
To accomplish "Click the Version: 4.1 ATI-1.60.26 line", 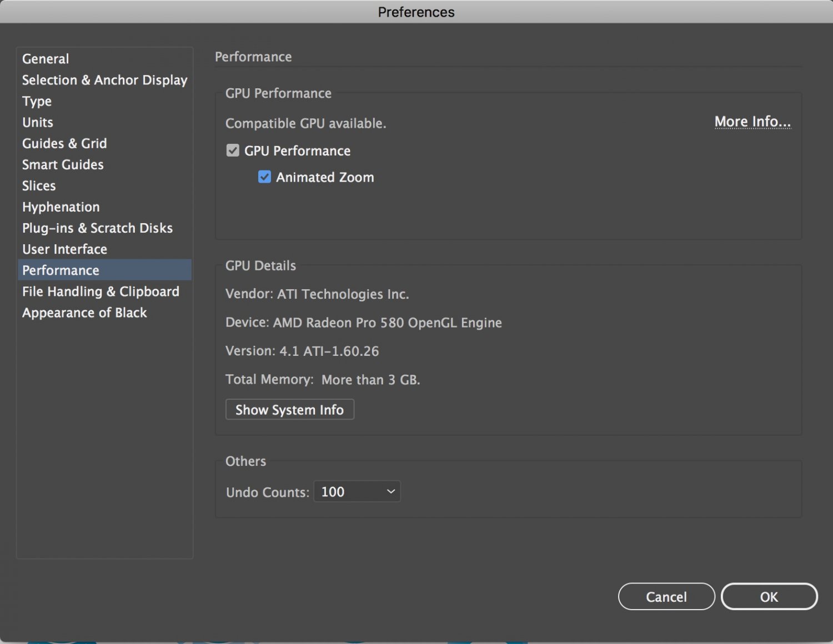I will coord(302,351).
